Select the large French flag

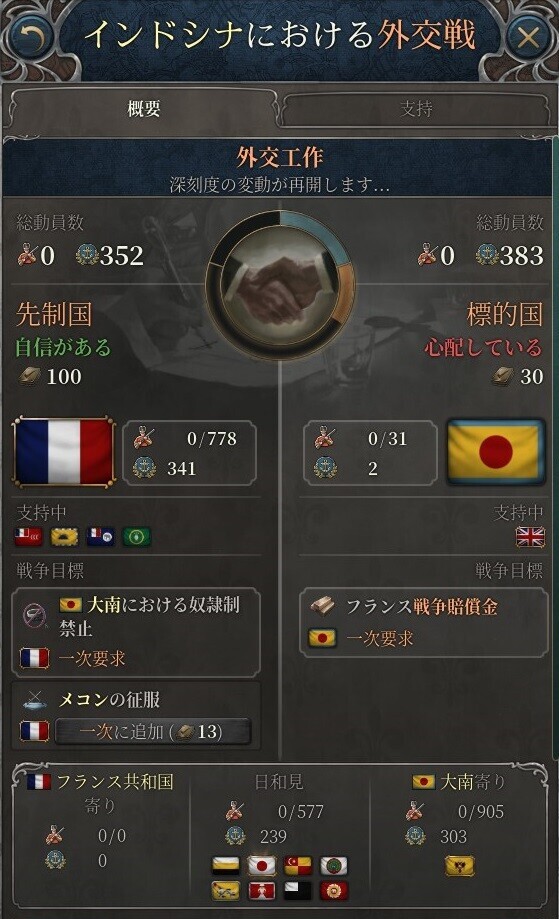point(63,452)
